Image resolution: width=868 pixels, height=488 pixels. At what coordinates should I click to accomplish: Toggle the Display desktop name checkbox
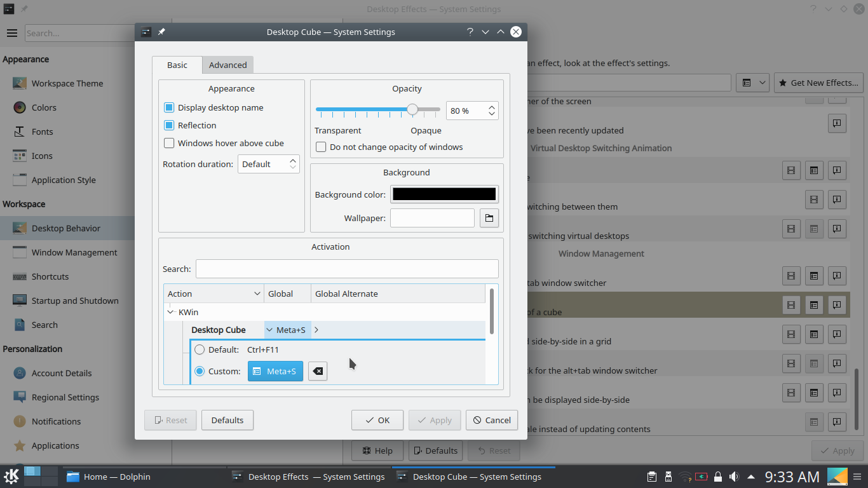169,107
